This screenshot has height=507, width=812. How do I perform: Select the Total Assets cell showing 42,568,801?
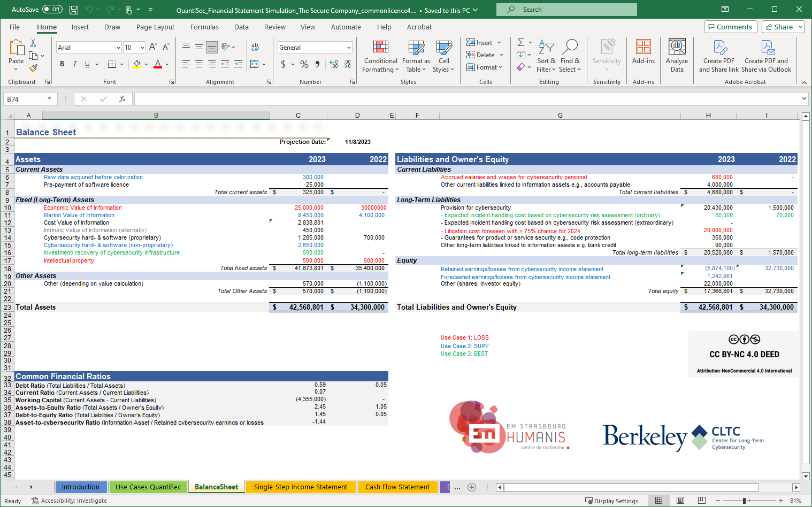point(298,308)
